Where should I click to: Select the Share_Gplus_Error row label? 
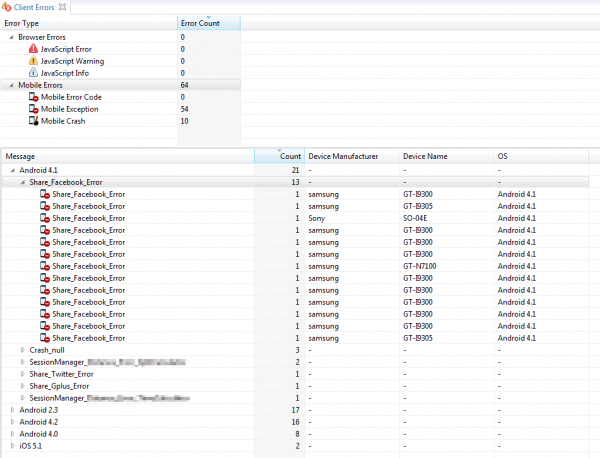(x=59, y=386)
